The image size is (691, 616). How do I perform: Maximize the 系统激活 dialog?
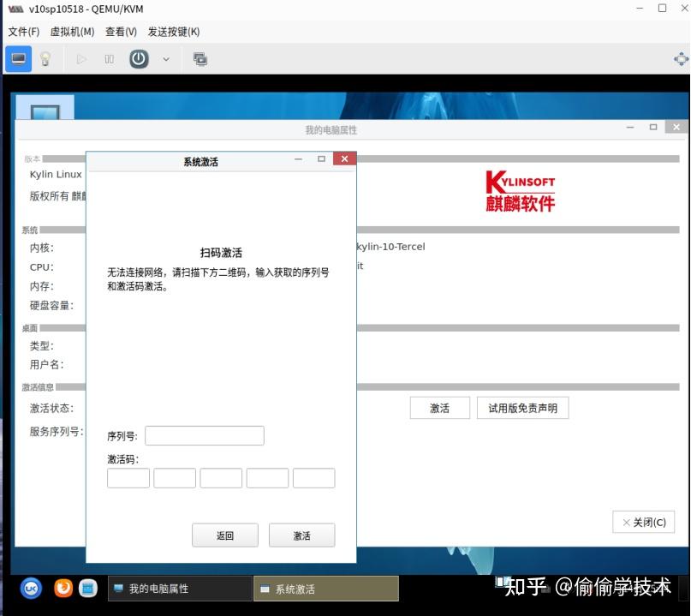321,158
